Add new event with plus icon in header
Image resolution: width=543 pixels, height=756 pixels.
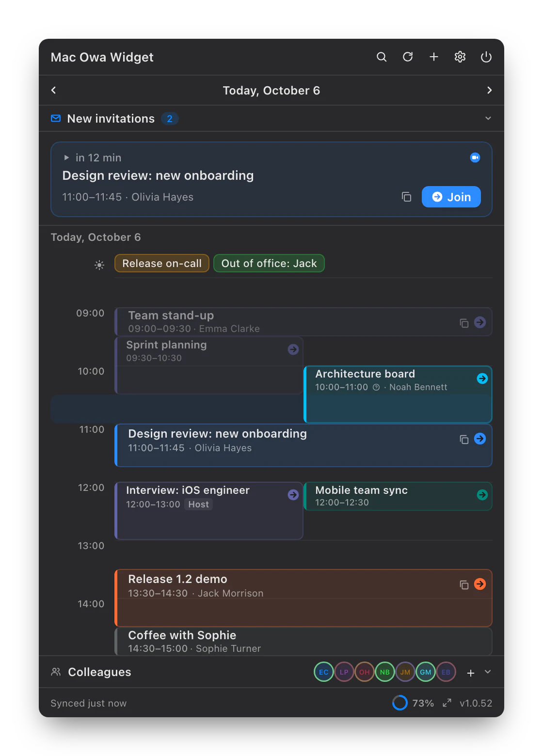click(x=434, y=57)
